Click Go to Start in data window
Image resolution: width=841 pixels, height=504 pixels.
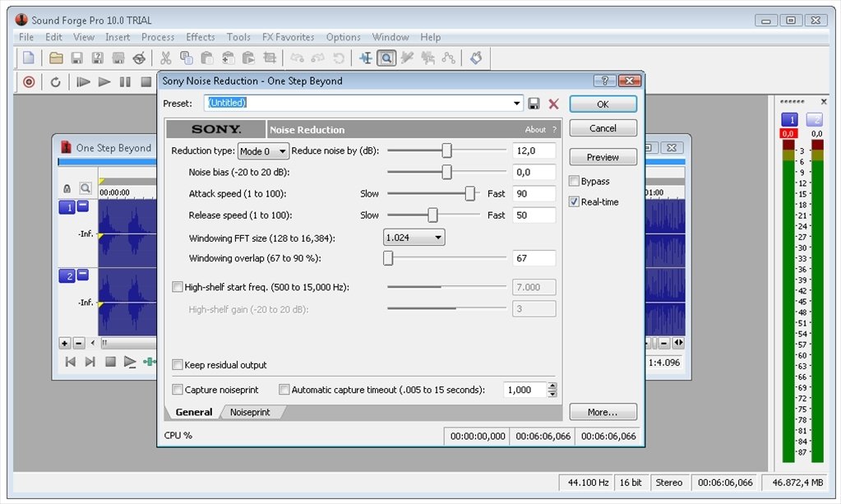click(70, 362)
